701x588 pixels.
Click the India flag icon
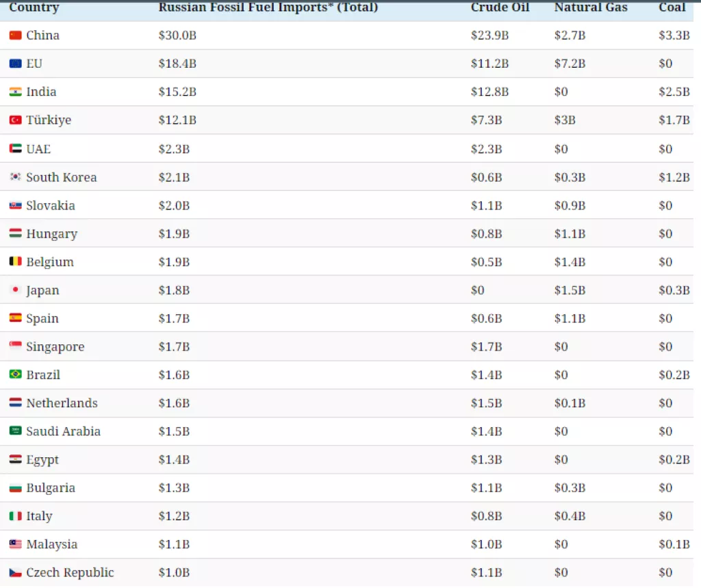[15, 92]
